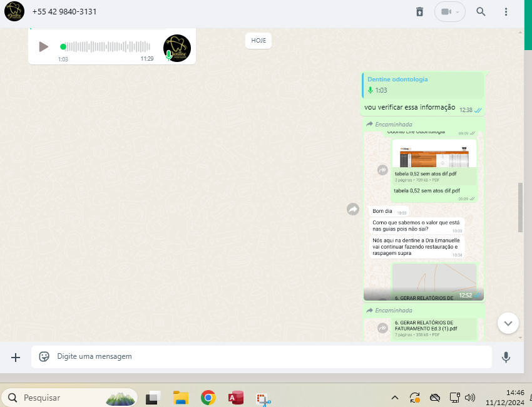Jump to latest messages chevron button
This screenshot has height=407, width=532.
(508, 323)
